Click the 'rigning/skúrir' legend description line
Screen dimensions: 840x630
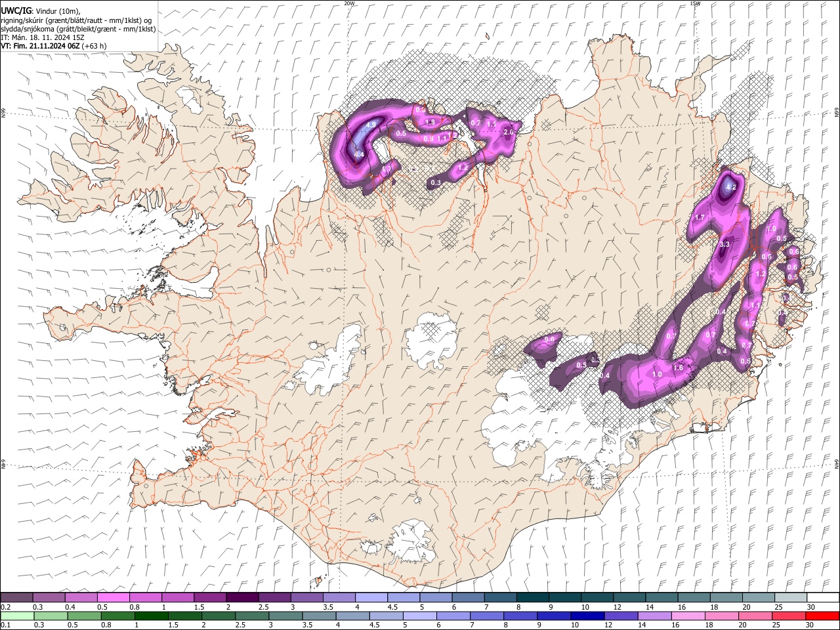tap(76, 20)
